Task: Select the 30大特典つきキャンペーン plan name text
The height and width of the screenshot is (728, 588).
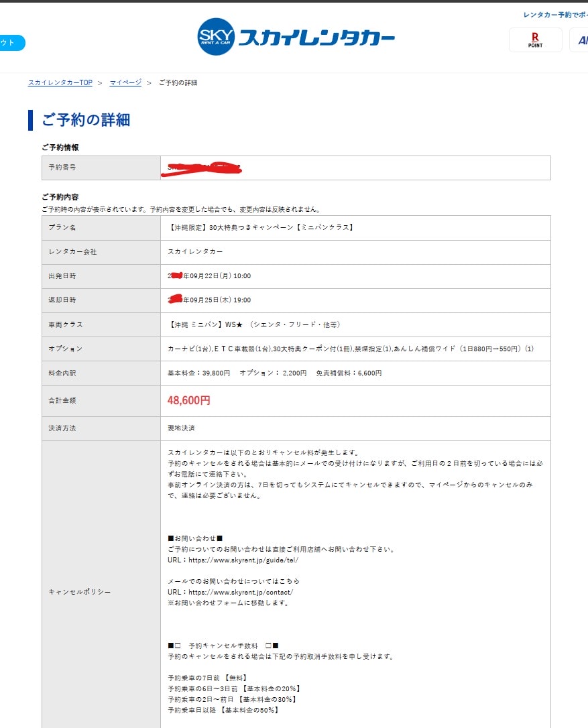Action: pos(261,227)
